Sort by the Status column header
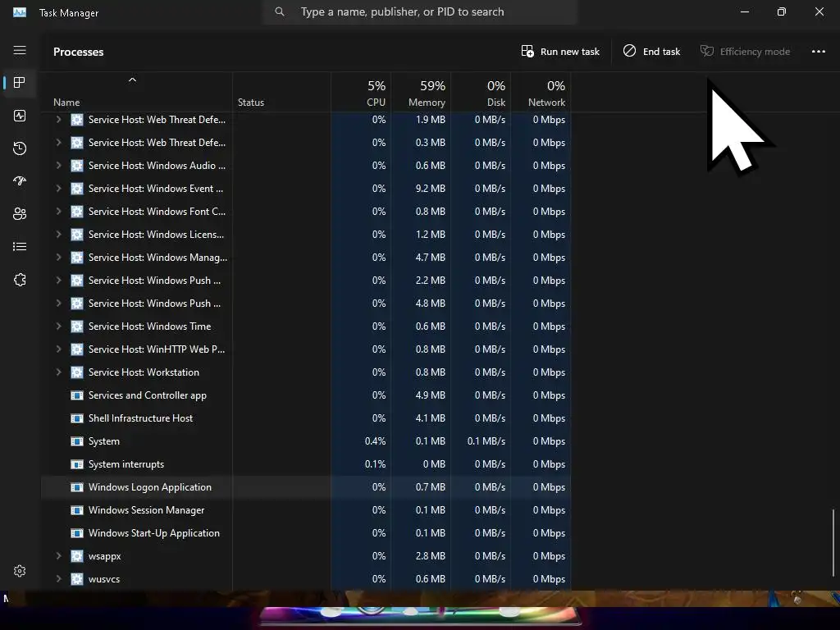This screenshot has height=630, width=840. [x=251, y=103]
